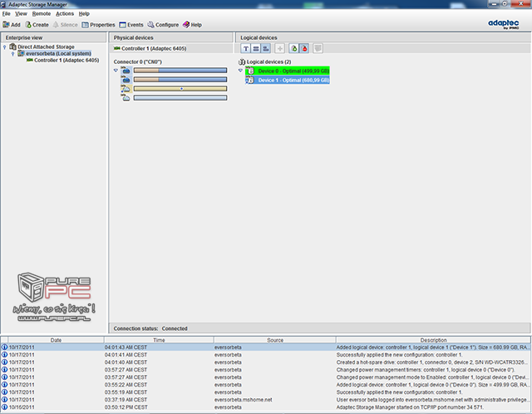Screen dimensions: 532x414
Task: Collapse the Logical devices list
Action: coord(240,71)
